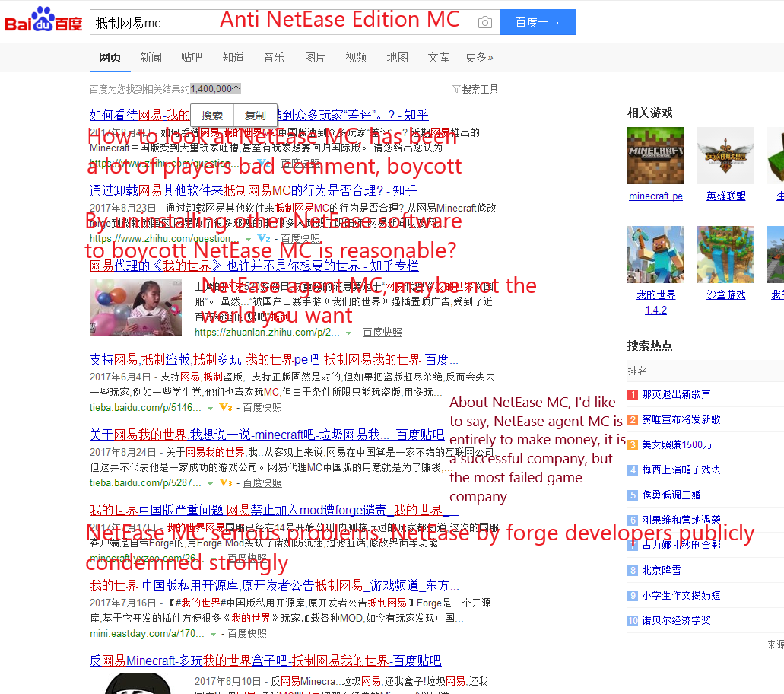This screenshot has height=694, width=784.
Task: Open hot topic 那英退出新歌声
Action: 676,394
